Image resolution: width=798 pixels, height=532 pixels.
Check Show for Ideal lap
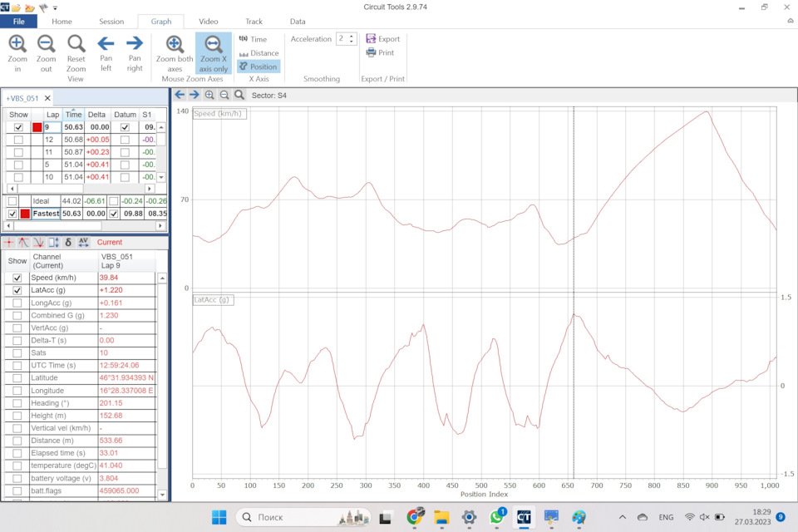pos(12,201)
